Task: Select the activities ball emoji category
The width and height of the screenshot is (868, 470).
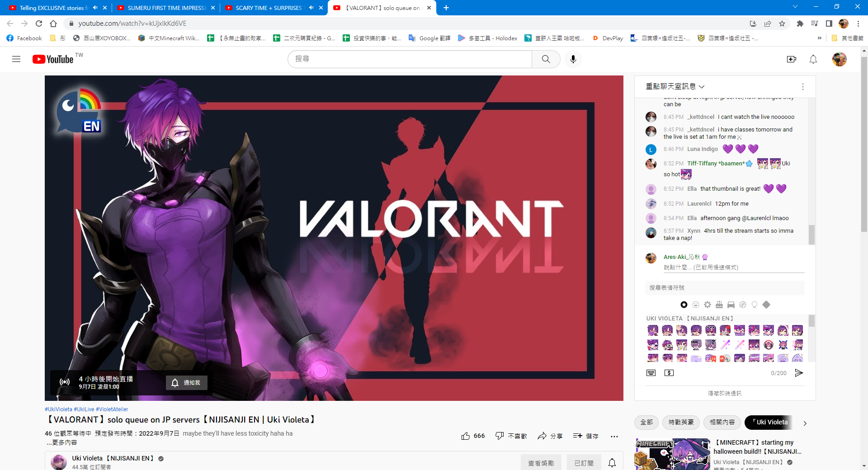Action: click(x=743, y=305)
